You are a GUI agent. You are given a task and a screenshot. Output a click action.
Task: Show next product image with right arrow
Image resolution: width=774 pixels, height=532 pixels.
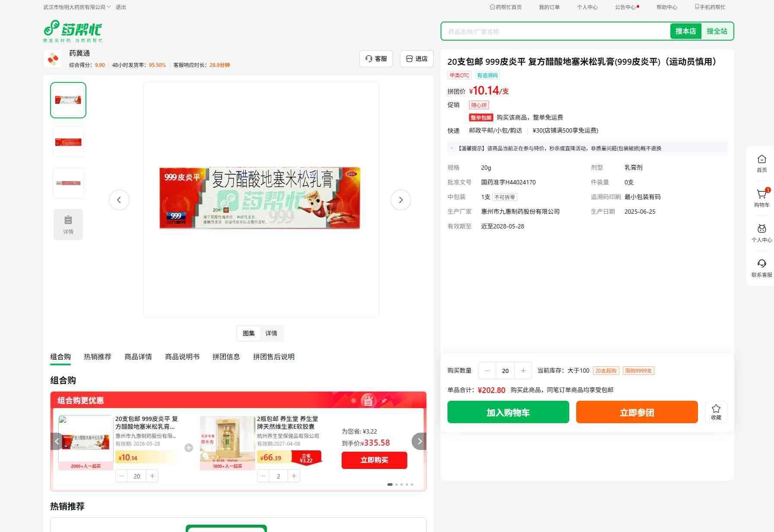coord(401,200)
